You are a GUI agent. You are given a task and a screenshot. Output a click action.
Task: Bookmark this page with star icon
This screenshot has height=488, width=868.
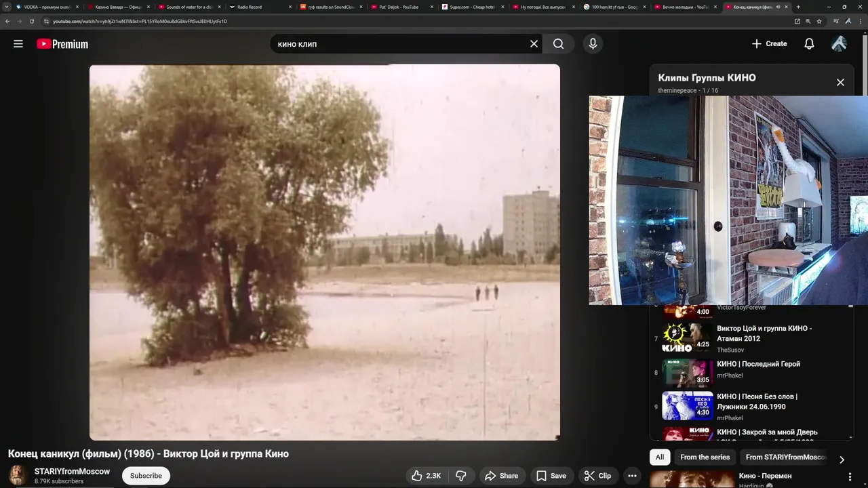[x=819, y=21]
